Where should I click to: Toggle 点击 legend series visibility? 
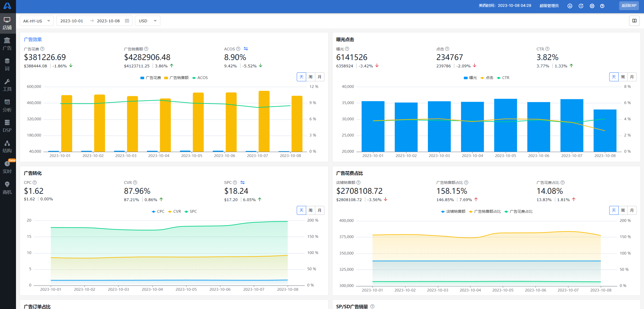pos(487,78)
